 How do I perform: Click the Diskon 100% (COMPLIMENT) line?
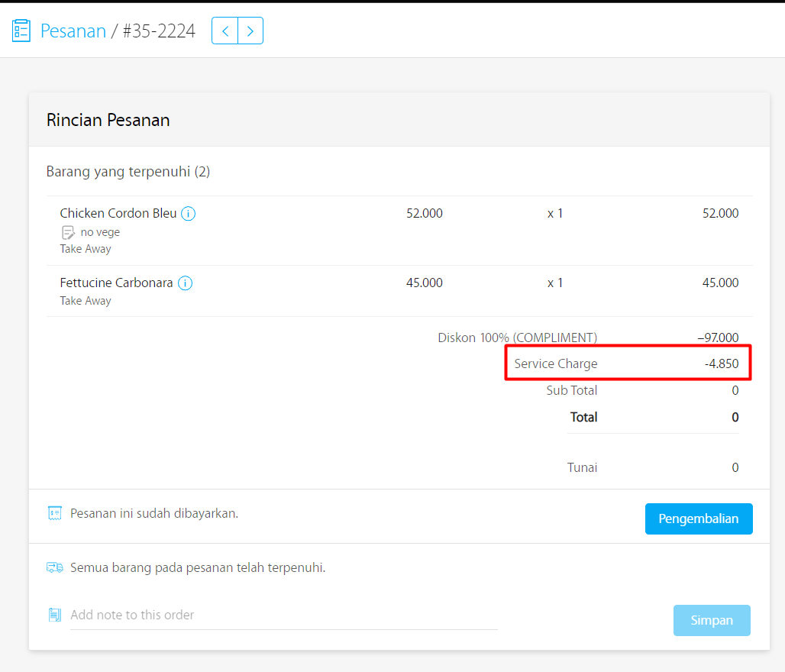pos(517,338)
